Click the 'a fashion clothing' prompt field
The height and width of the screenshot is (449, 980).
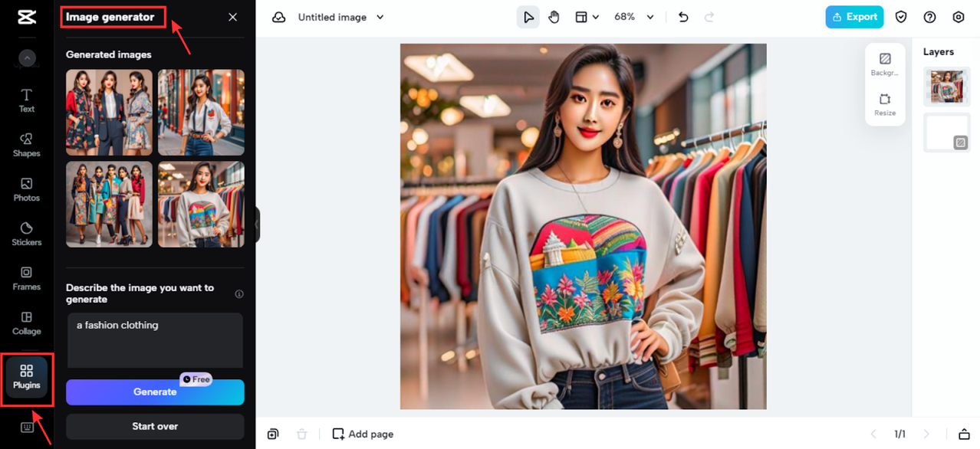tap(155, 339)
